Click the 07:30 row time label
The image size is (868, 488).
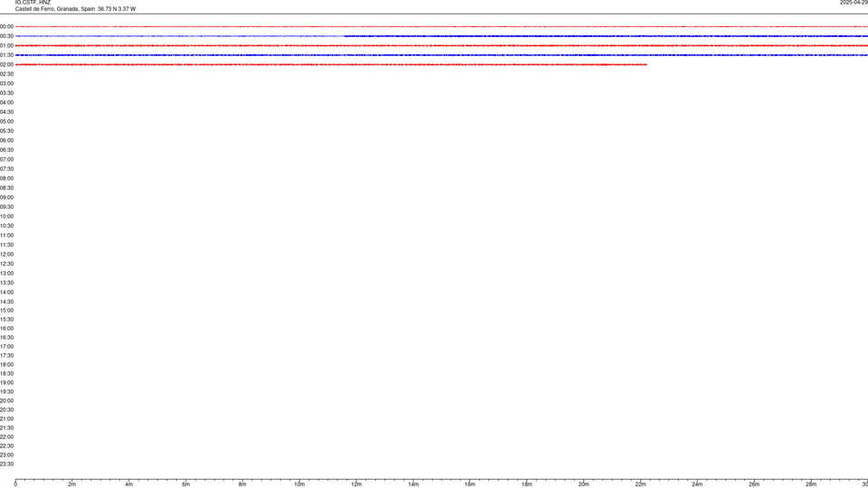6,169
